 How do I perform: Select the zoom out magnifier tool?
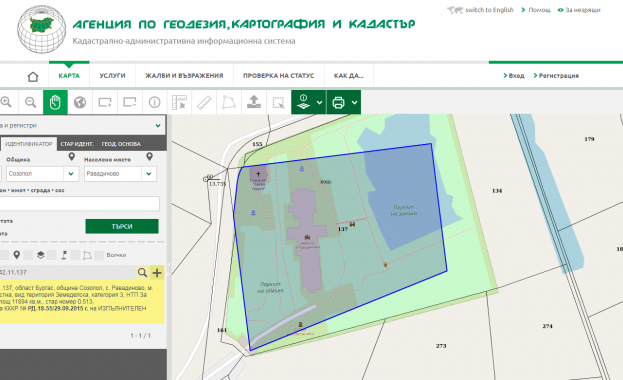point(31,102)
